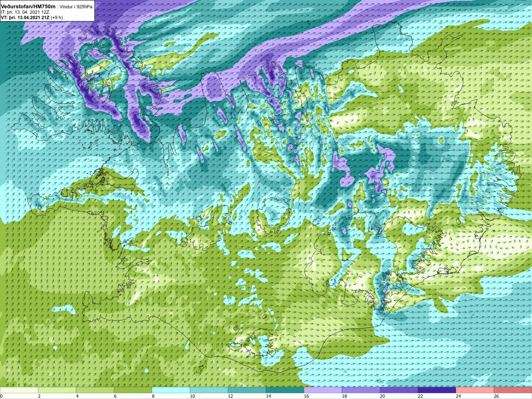Image resolution: width=532 pixels, height=399 pixels.
Task: Choose the dark indigo 22–24 legend swatch
Action: pos(437,390)
